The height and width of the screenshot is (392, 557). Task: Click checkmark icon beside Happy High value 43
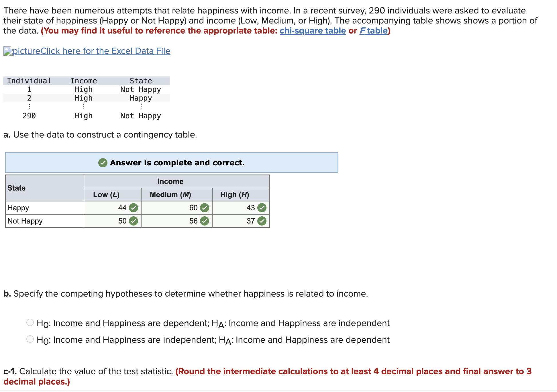[262, 208]
